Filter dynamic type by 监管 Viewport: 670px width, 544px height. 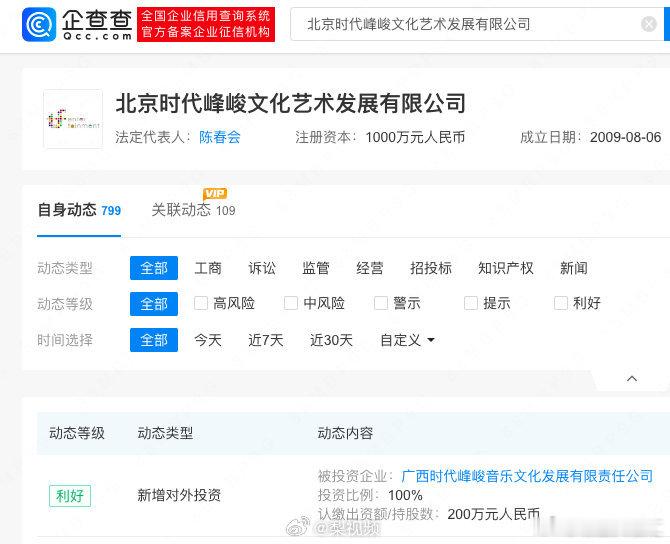point(316,268)
